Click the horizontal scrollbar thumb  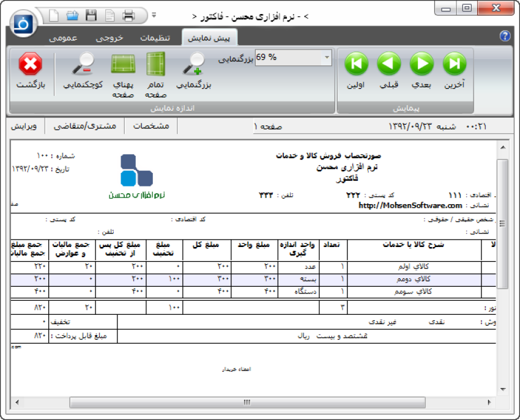pyautogui.click(x=247, y=402)
